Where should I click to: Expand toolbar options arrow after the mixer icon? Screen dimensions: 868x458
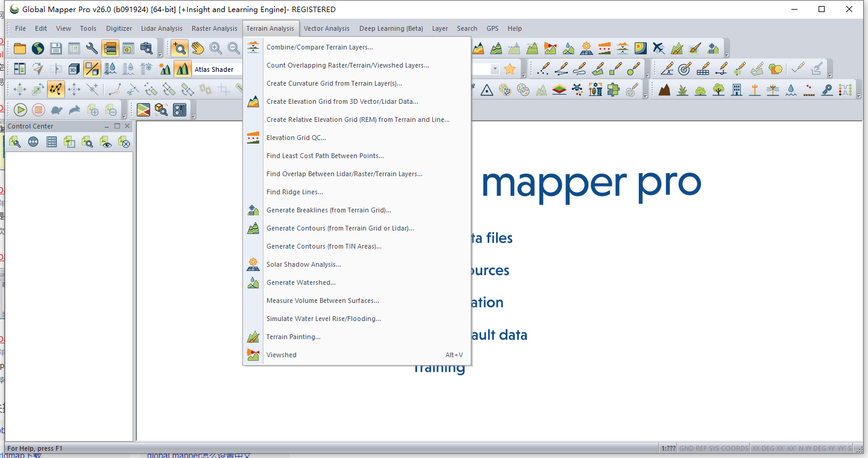coord(193,115)
